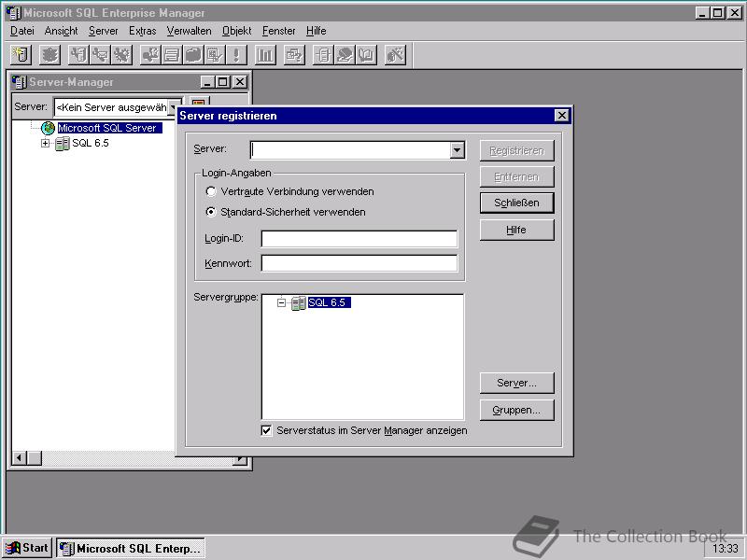Click the toolbar icon left of the stacked rectangles
Viewport: 747px width, 560px height.
point(150,55)
